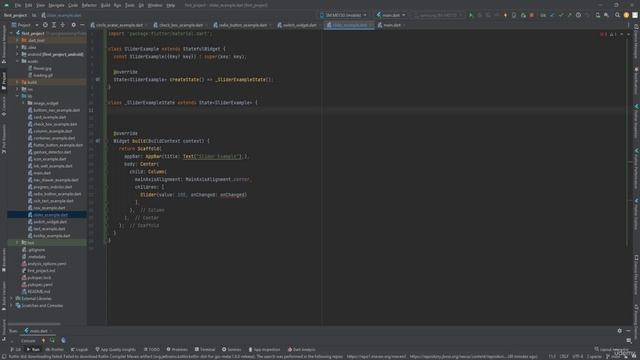Switch to check_box_example.dart editor tab
640x360 pixels.
(x=179, y=25)
